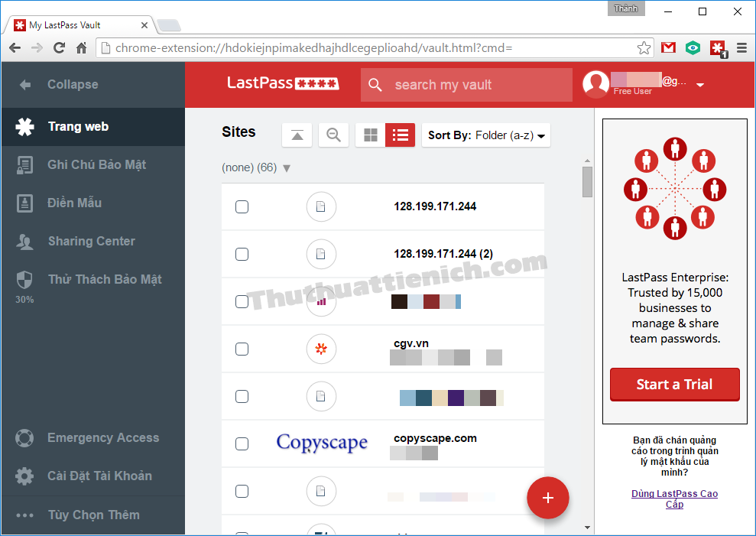Image resolution: width=756 pixels, height=536 pixels.
Task: Open the Gmail extension icon
Action: click(x=668, y=47)
